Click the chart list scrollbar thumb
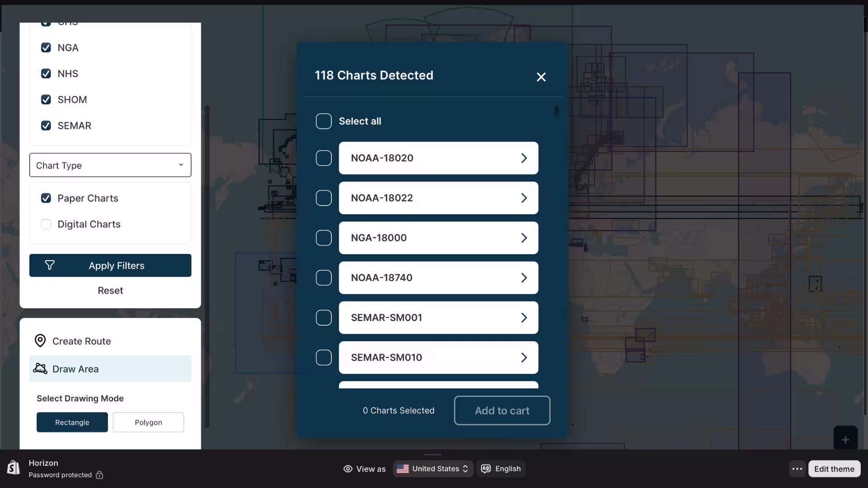The image size is (868, 488). 557,111
